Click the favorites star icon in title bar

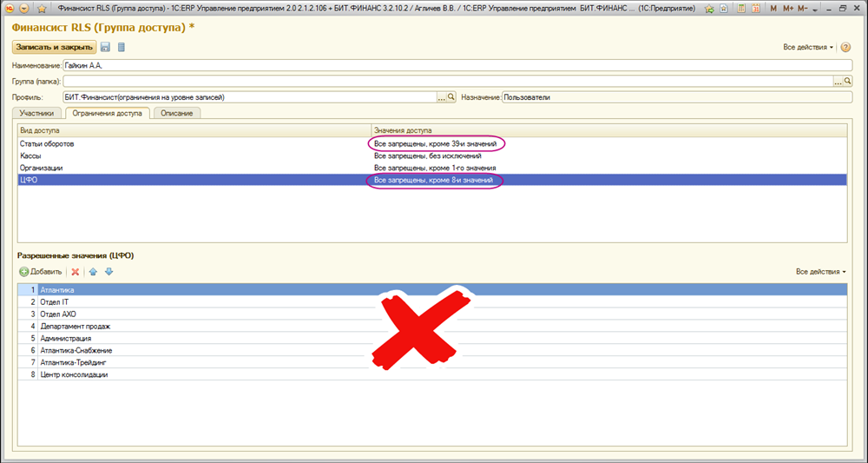click(x=41, y=8)
